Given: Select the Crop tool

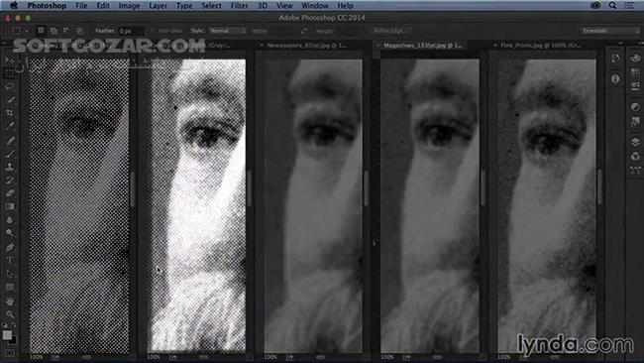Looking at the screenshot, I should (x=10, y=113).
